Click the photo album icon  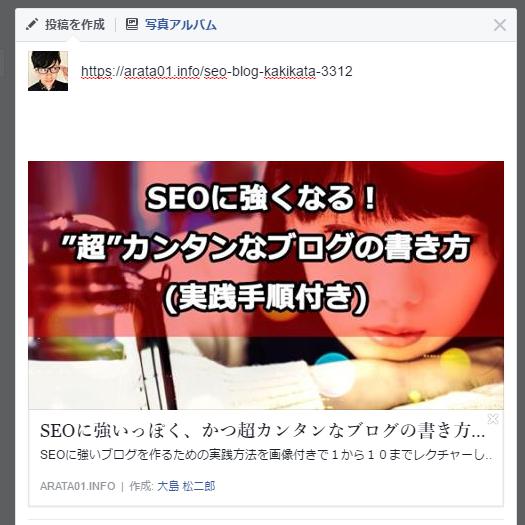(132, 24)
